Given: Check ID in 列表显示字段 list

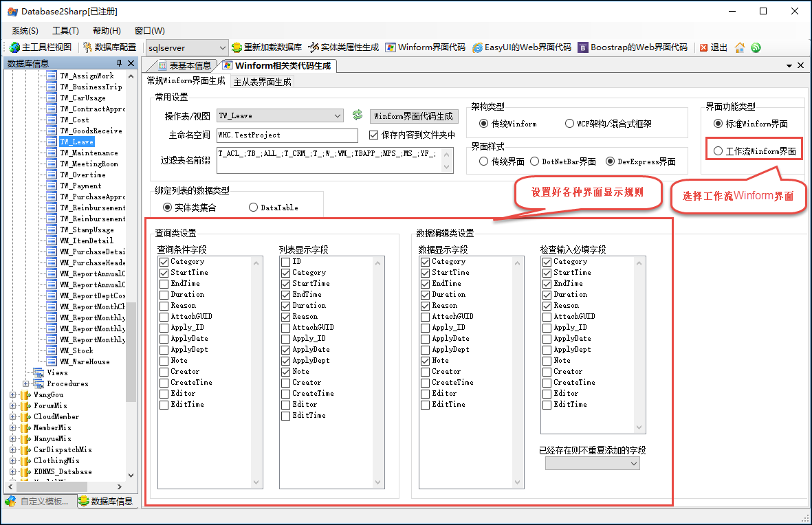Looking at the screenshot, I should pos(286,262).
